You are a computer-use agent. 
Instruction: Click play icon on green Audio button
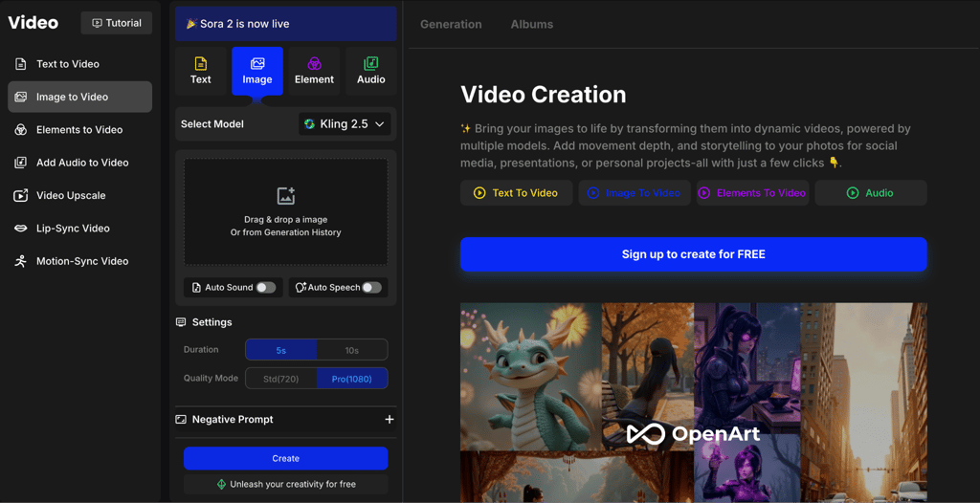pyautogui.click(x=853, y=193)
